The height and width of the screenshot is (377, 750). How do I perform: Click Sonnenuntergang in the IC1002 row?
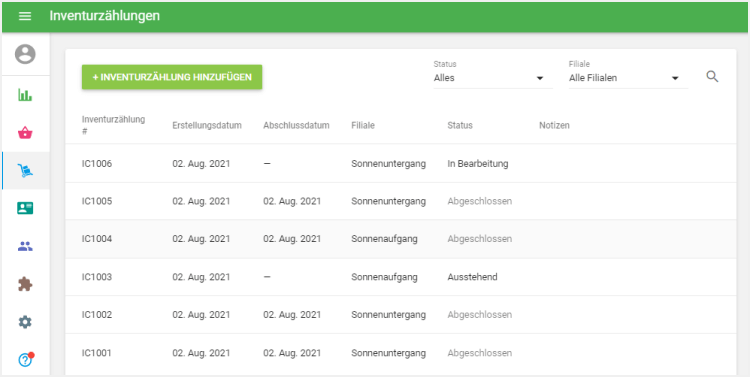click(388, 314)
